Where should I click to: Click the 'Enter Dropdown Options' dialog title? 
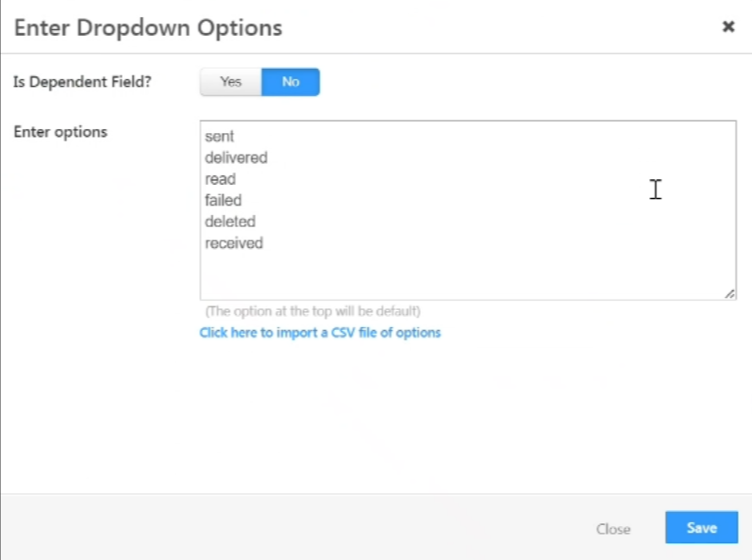147,27
